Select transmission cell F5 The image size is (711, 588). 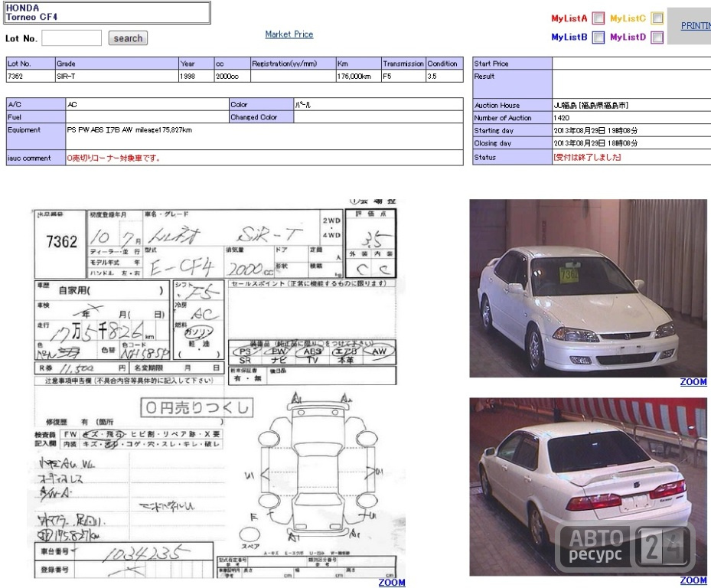[403, 77]
